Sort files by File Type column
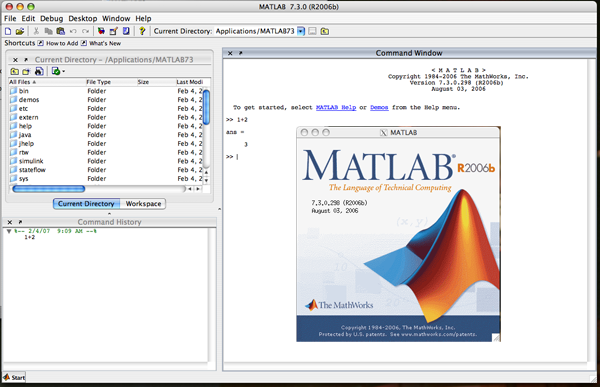 [x=111, y=82]
